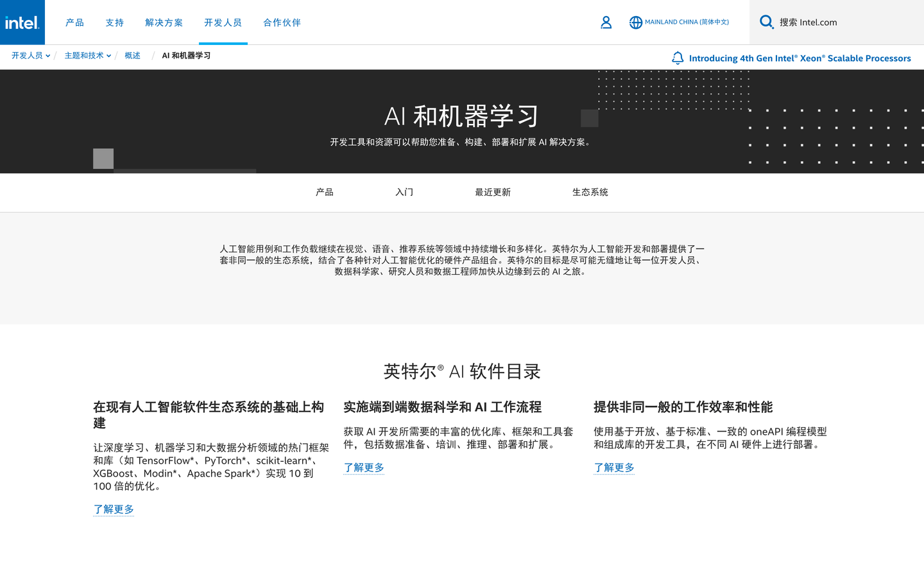Screen dimensions: 924x578
Task: Click AI 和机器学习 breadcrumb text
Action: tap(186, 56)
